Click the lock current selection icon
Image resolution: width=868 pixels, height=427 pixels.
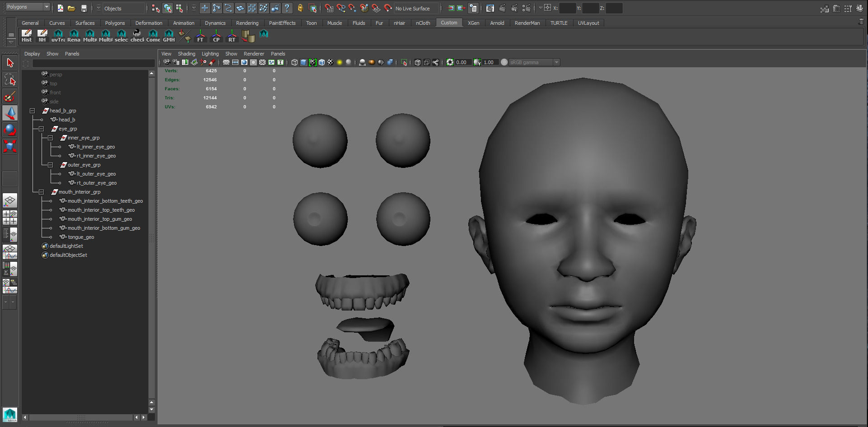click(300, 8)
